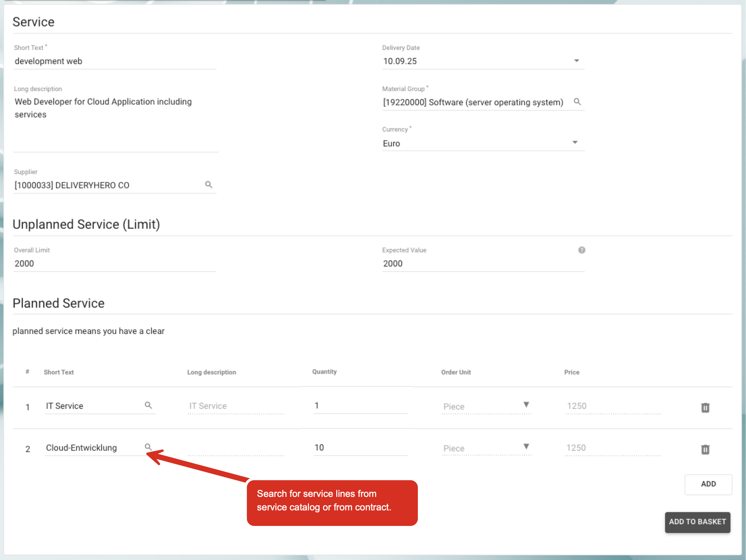Delete the Cloud-Entwicklung row with trash icon
The image size is (746, 560).
(705, 449)
